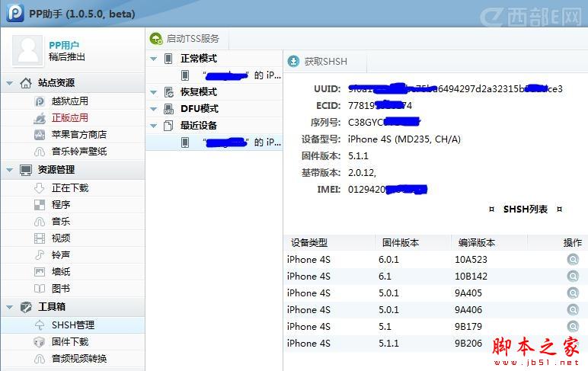Click the 铃声 note icon
This screenshot has width=588, height=371.
pyautogui.click(x=40, y=255)
